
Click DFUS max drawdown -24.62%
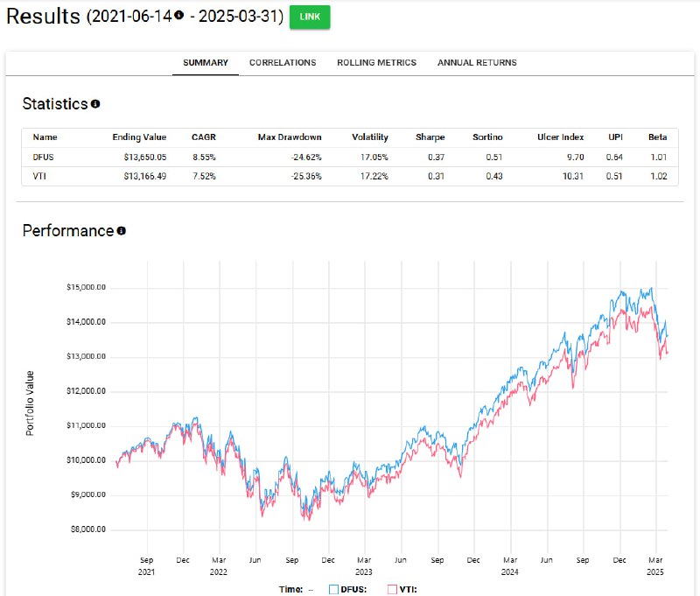tap(306, 158)
